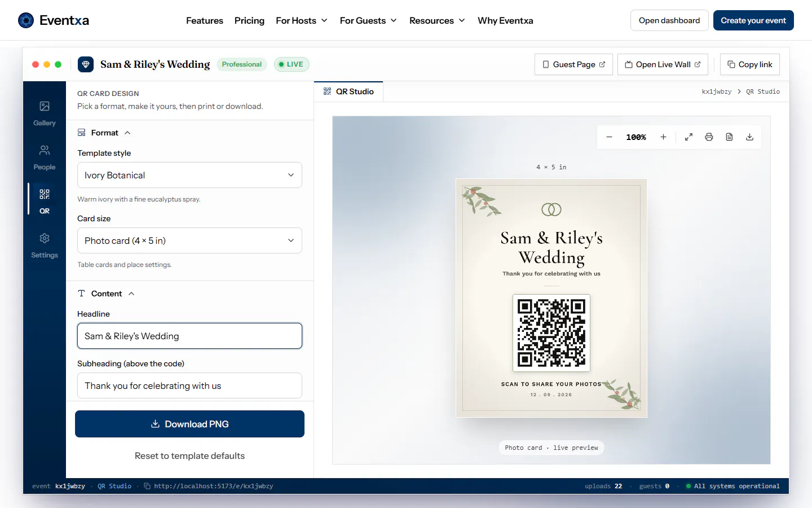The image size is (812, 508).
Task: Launch Open Live Wall
Action: click(663, 64)
